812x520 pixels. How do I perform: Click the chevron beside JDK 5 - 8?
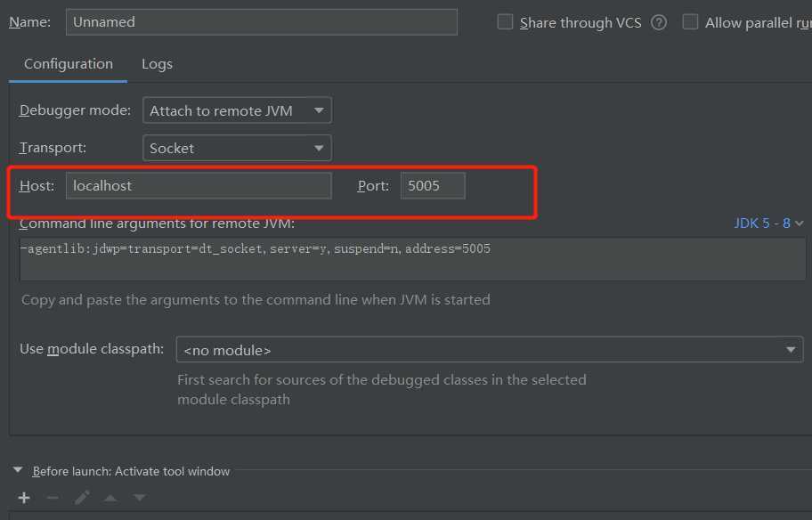799,223
